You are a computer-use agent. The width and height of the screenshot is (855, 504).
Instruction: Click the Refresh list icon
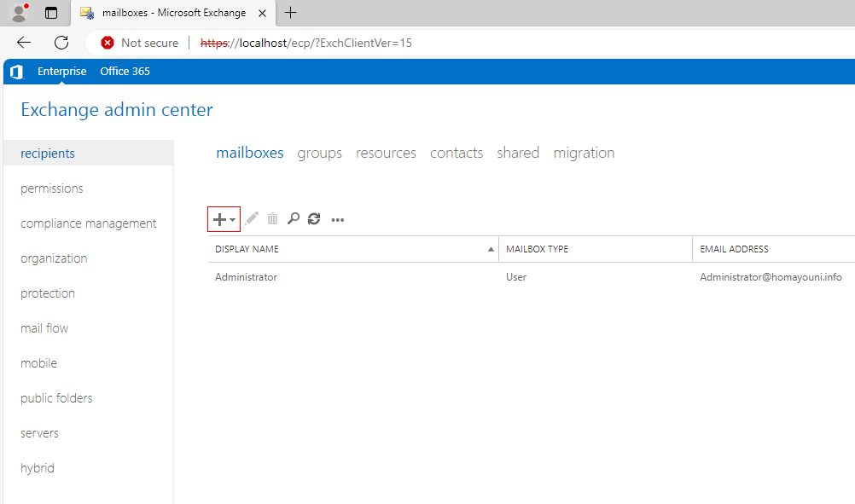point(314,219)
